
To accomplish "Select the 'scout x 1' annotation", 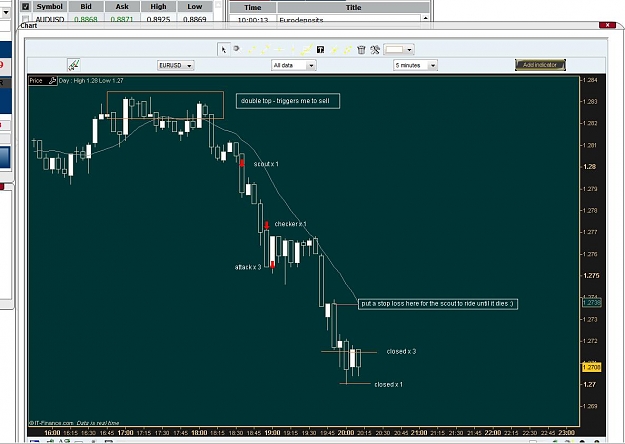I will click(x=266, y=164).
